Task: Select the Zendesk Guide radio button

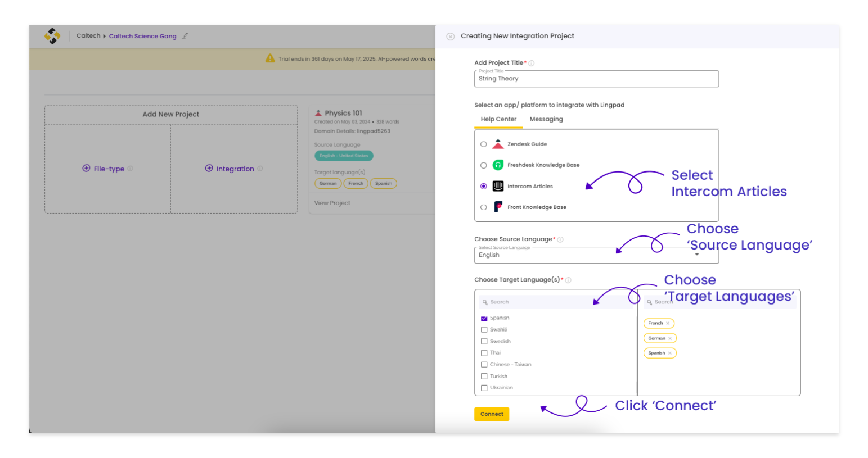Action: click(x=484, y=144)
